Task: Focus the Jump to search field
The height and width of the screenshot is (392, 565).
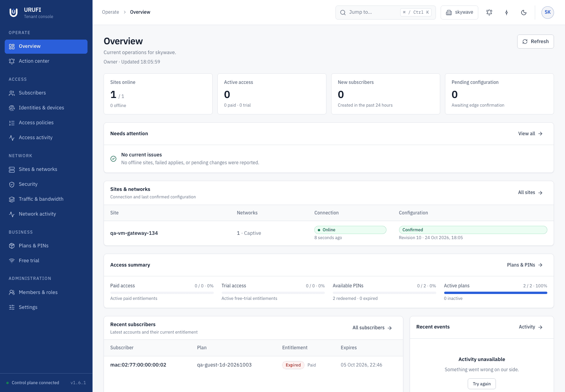Action: [x=386, y=13]
